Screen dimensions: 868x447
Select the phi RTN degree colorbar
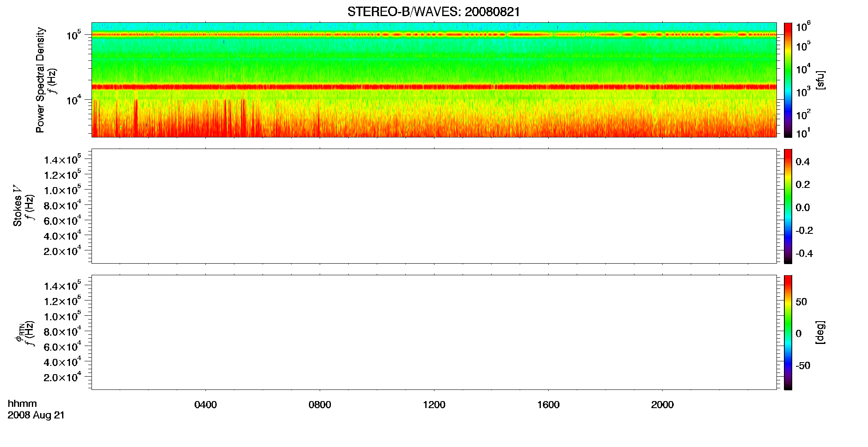788,332
